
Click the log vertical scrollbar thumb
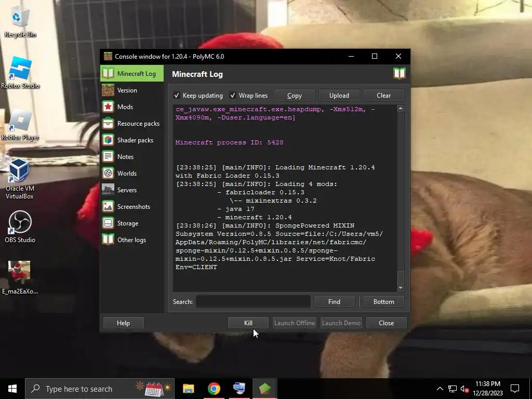tap(401, 277)
